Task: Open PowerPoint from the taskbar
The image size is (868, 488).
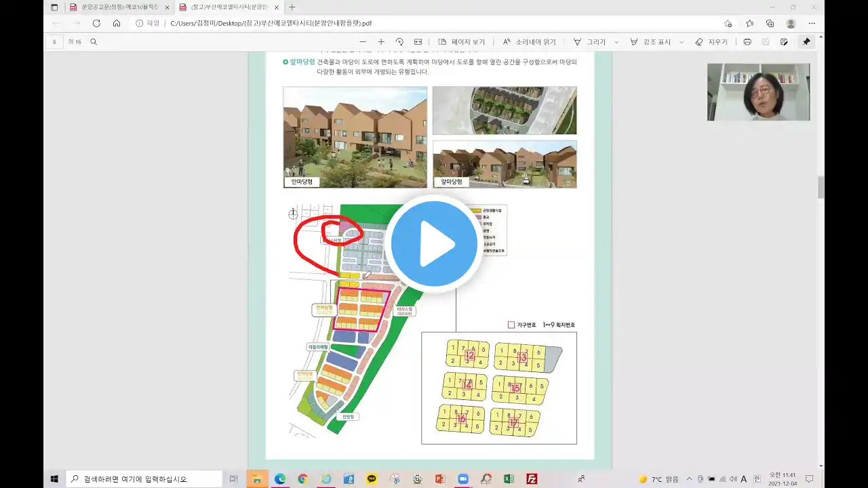Action: 440,479
